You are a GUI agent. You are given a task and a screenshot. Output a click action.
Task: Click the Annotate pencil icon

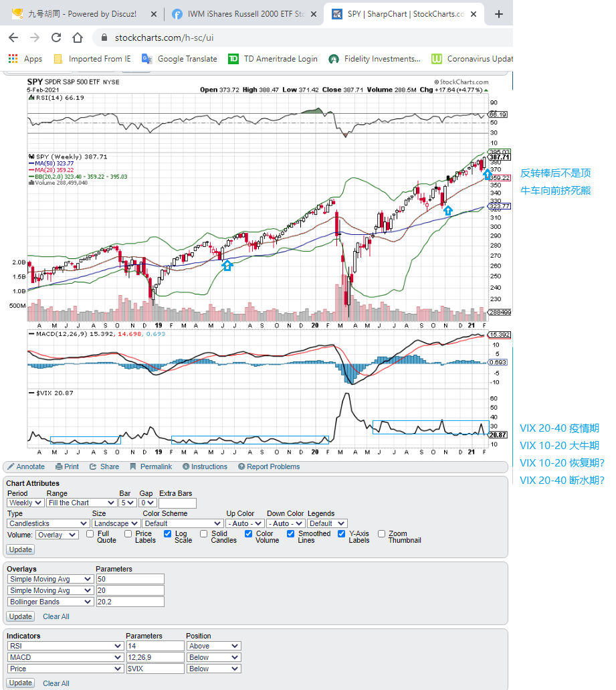(x=11, y=467)
